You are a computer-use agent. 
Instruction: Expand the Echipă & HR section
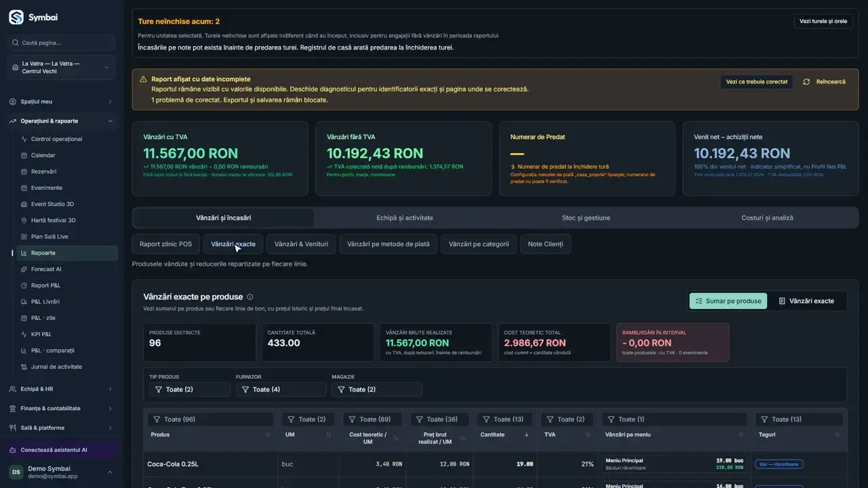coord(61,389)
